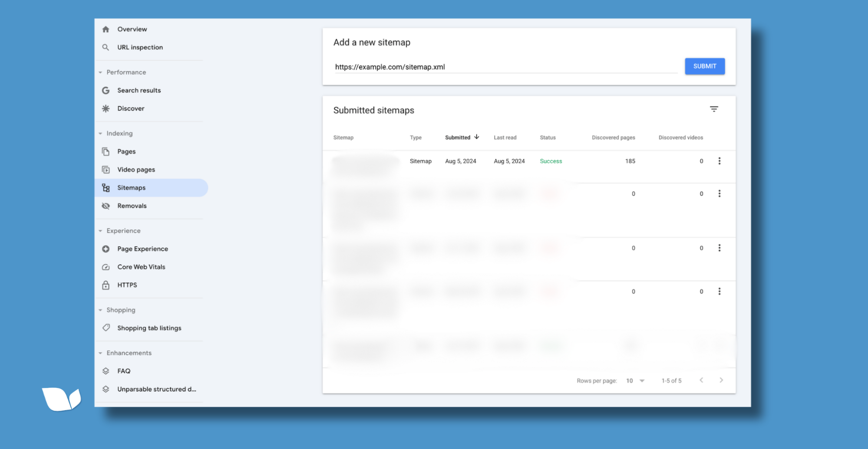Go to previous page of sitemaps table
The height and width of the screenshot is (449, 868).
coord(701,380)
